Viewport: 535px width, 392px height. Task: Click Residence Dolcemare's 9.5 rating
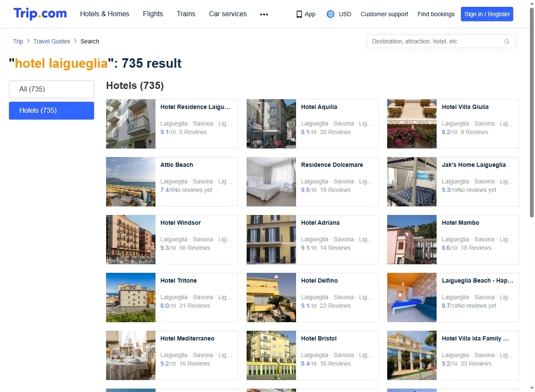[305, 190]
